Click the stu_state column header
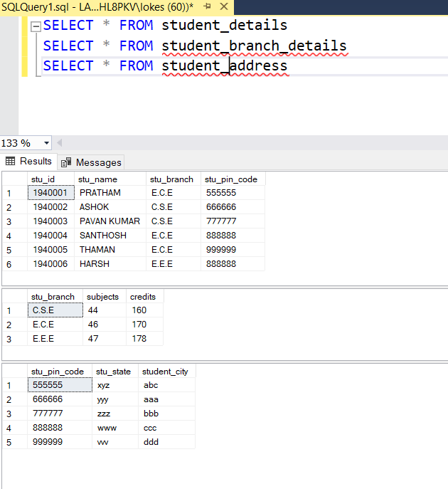Viewport: 448px width, 489px height. coord(114,372)
